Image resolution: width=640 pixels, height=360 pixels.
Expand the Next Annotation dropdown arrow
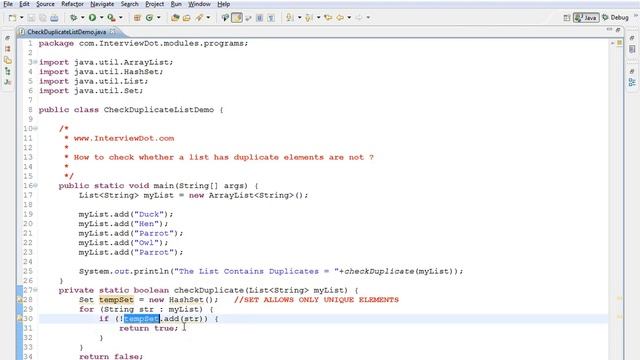pos(299,18)
